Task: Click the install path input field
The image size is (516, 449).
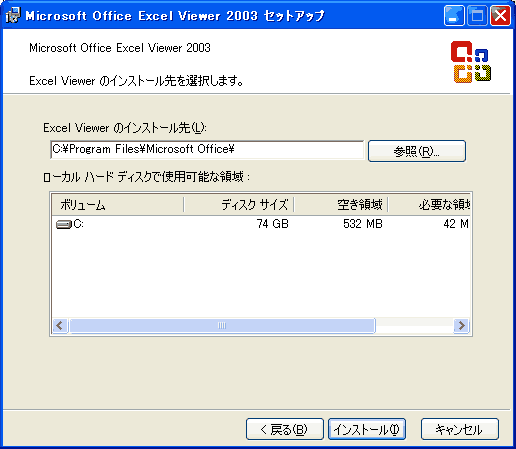Action: pyautogui.click(x=207, y=150)
